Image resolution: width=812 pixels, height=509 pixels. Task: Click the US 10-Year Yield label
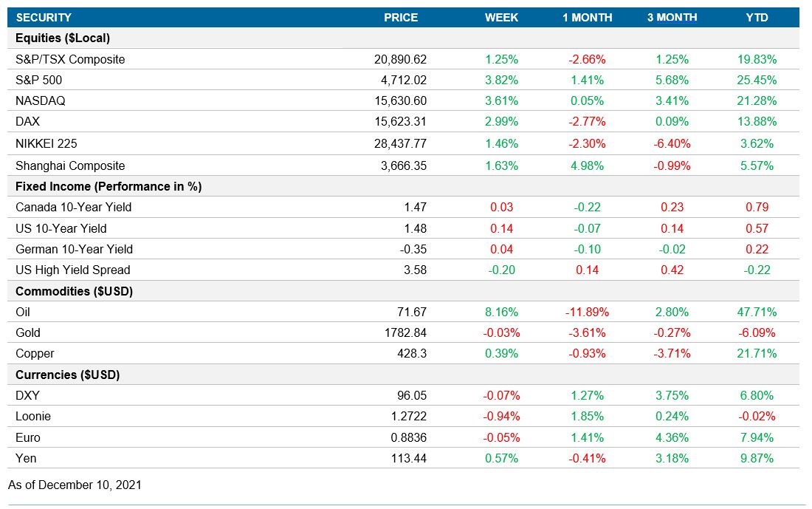(x=61, y=228)
